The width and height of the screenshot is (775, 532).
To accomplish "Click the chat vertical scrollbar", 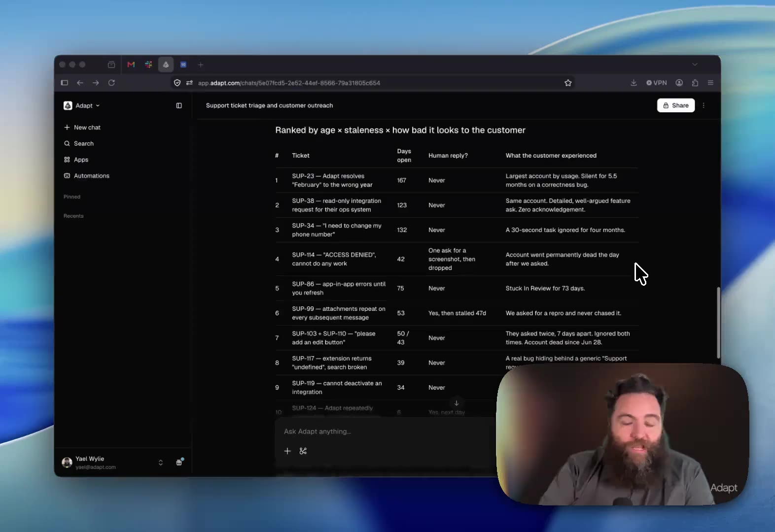I will tap(718, 323).
